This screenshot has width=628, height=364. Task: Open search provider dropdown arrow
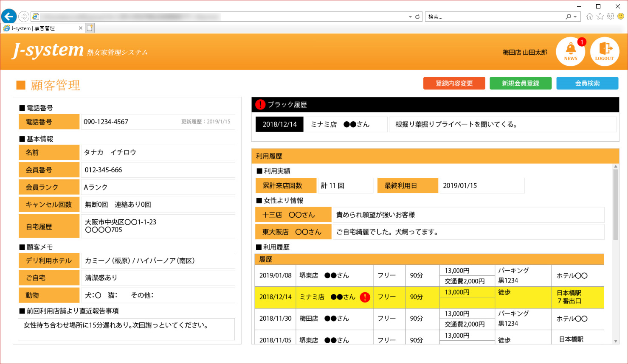point(575,17)
